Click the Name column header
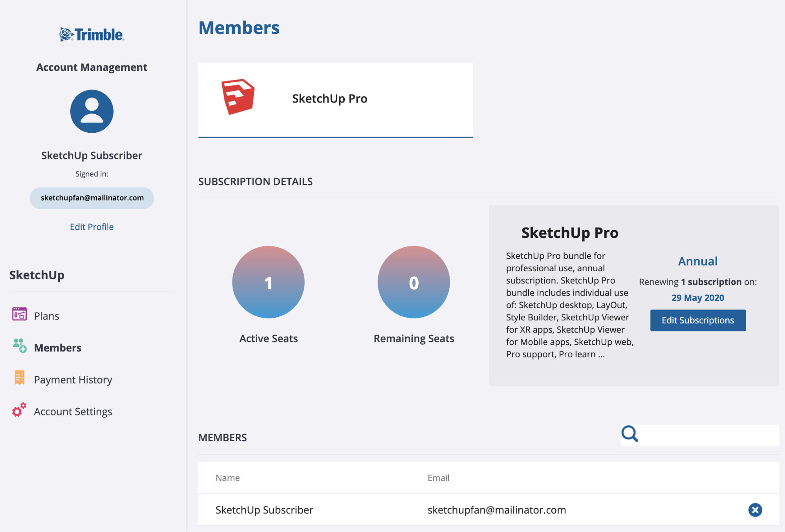The image size is (785, 532). pos(228,477)
